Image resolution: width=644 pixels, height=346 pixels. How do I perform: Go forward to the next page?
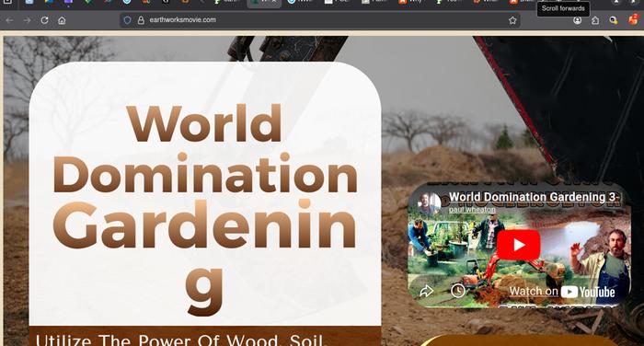[27, 20]
